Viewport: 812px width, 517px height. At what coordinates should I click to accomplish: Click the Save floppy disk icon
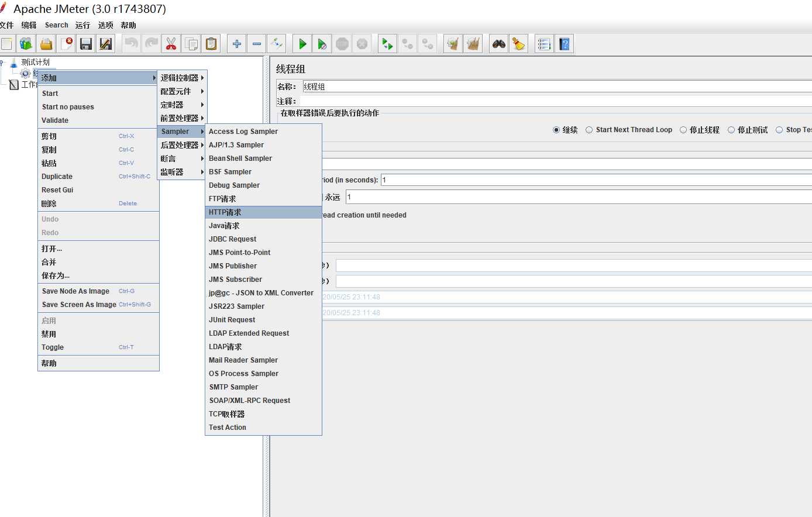[x=86, y=44]
